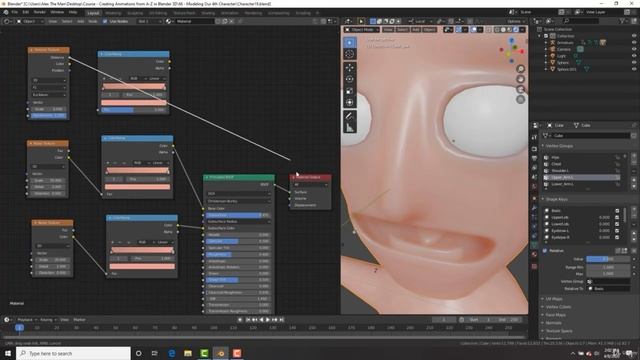The height and width of the screenshot is (360, 640).
Task: Expand the Sphere.001 item in outliner
Action: pos(546,69)
